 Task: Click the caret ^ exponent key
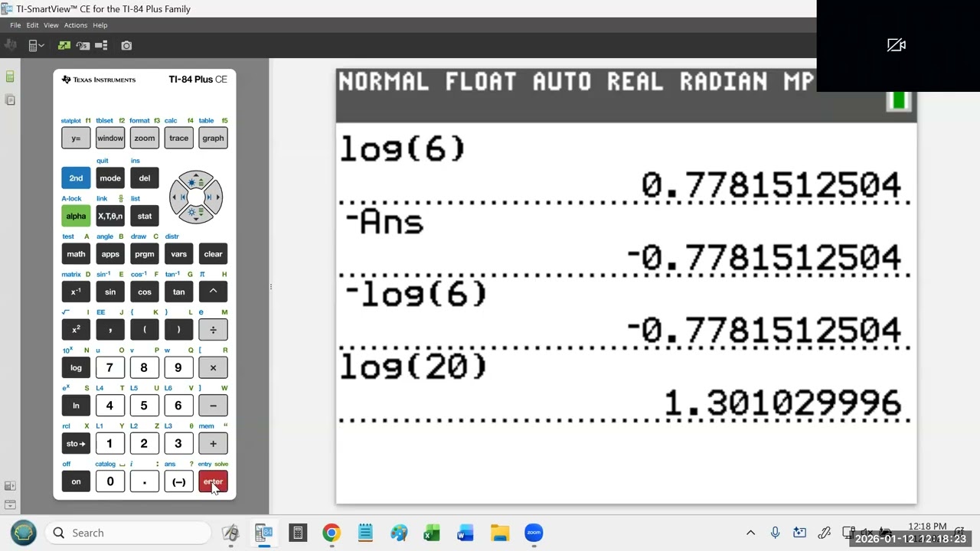click(213, 292)
